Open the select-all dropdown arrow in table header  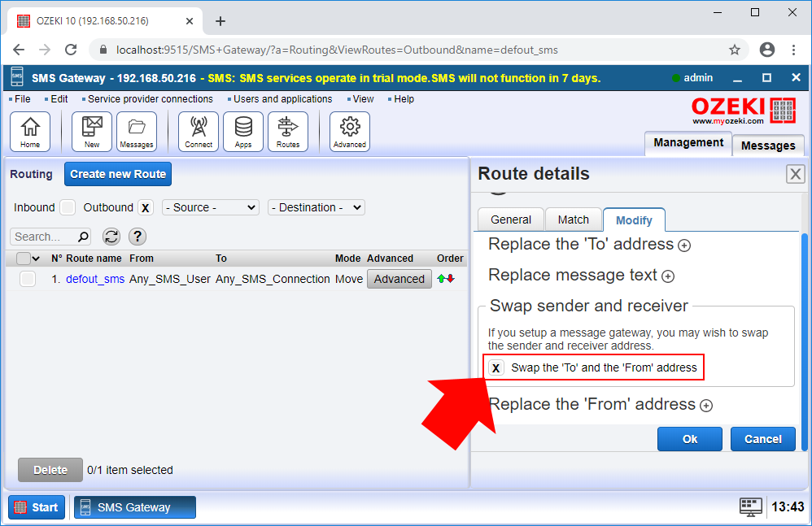36,258
